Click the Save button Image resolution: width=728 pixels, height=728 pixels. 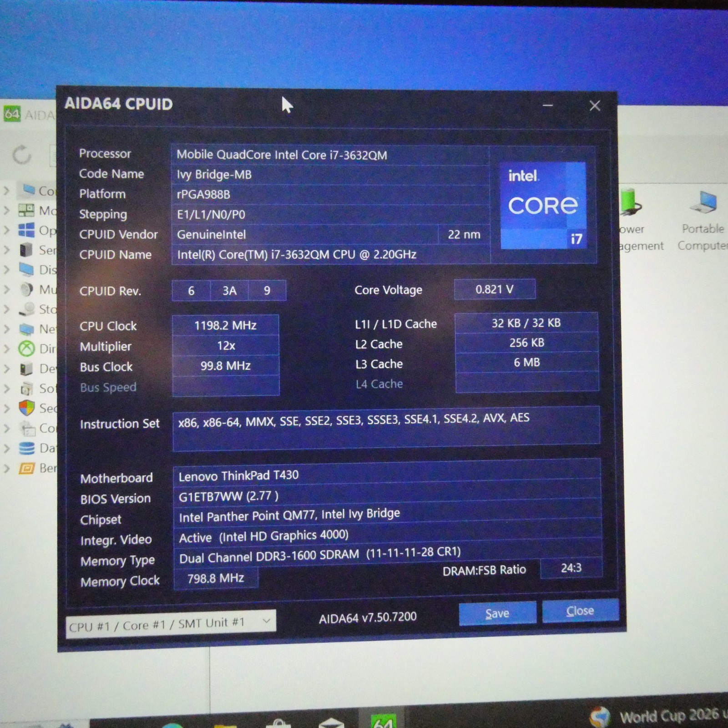tap(497, 613)
